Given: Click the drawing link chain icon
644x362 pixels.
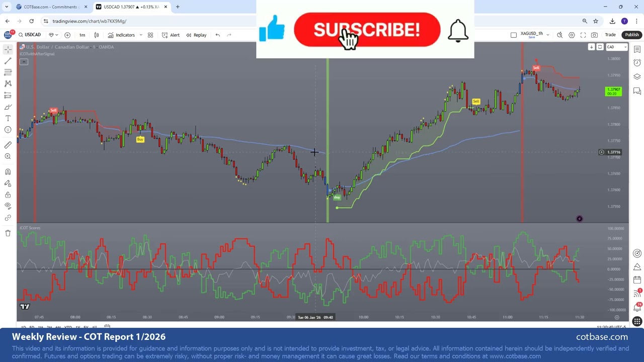Looking at the screenshot, I should (8, 218).
